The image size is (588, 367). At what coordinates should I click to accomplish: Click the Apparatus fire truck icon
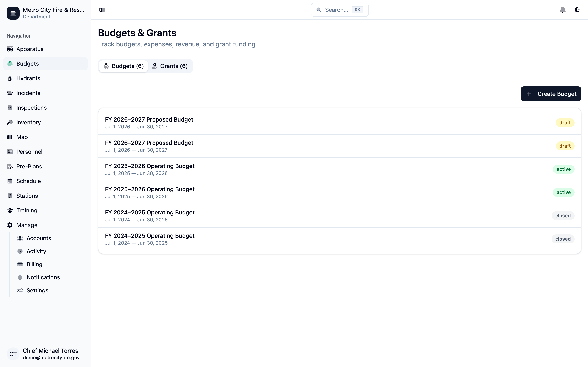[x=10, y=49]
